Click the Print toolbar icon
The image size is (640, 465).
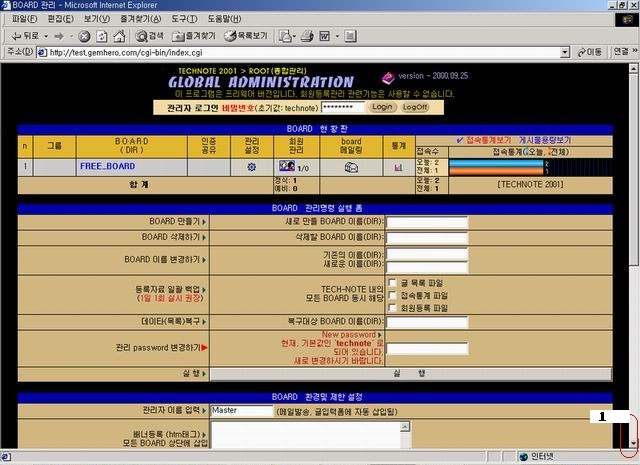(307, 36)
